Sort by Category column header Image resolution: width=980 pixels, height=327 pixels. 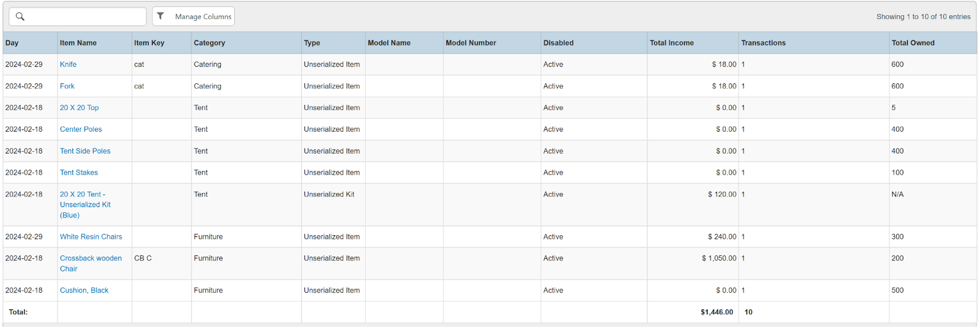[209, 43]
